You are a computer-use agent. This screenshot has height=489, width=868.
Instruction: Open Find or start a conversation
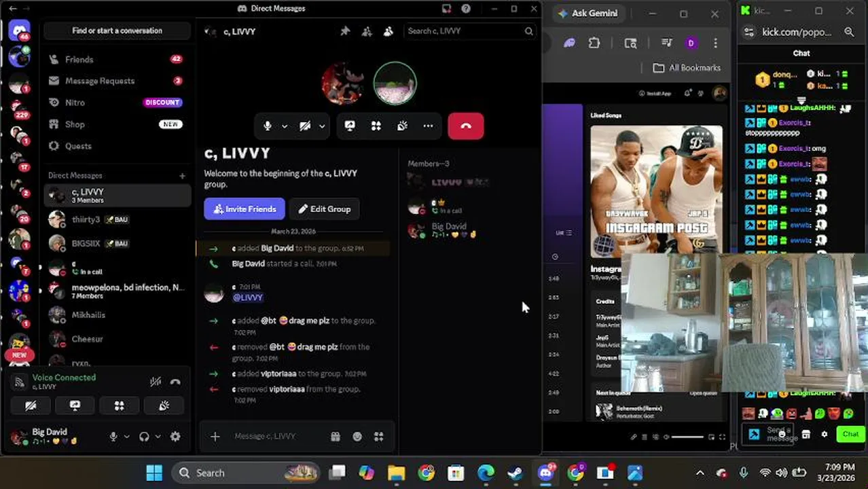[x=117, y=31]
